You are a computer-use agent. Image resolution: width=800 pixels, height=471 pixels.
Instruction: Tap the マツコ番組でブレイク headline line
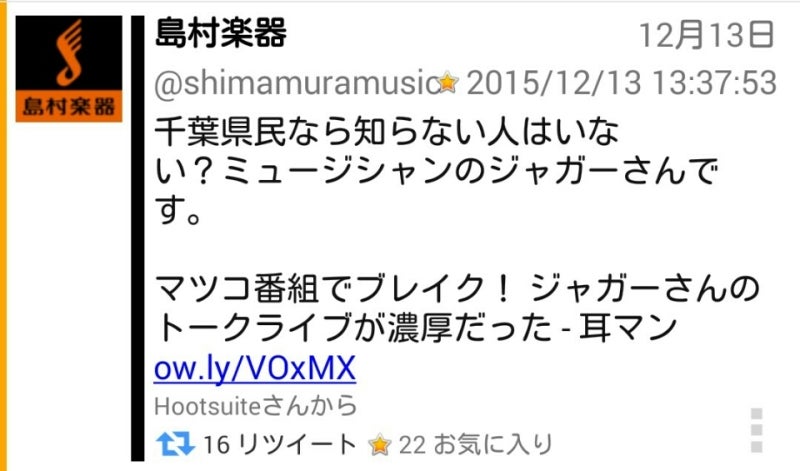457,287
